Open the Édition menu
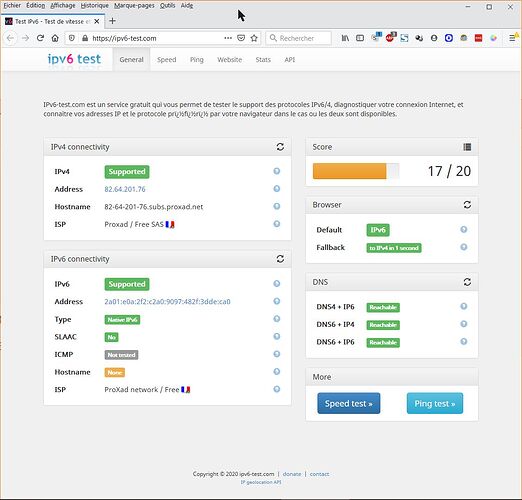The height and width of the screenshot is (500, 522). pyautogui.click(x=36, y=6)
